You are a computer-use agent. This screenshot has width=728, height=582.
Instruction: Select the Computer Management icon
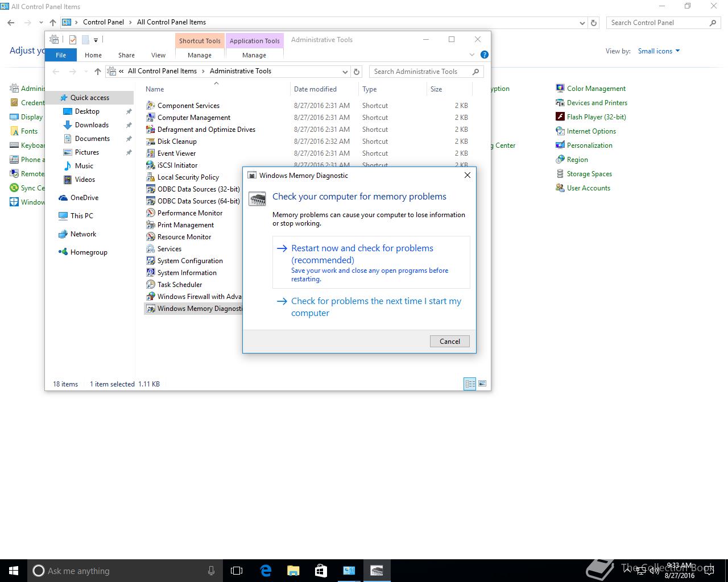150,117
